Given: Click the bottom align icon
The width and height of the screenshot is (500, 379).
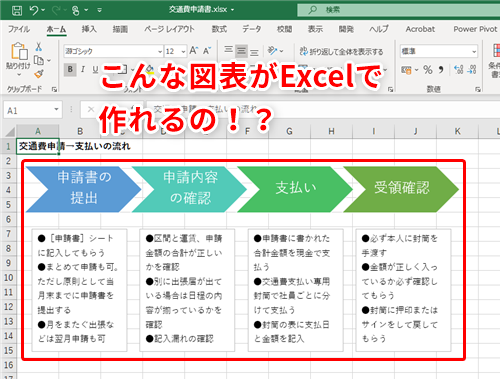Looking at the screenshot, I should coord(254,52).
